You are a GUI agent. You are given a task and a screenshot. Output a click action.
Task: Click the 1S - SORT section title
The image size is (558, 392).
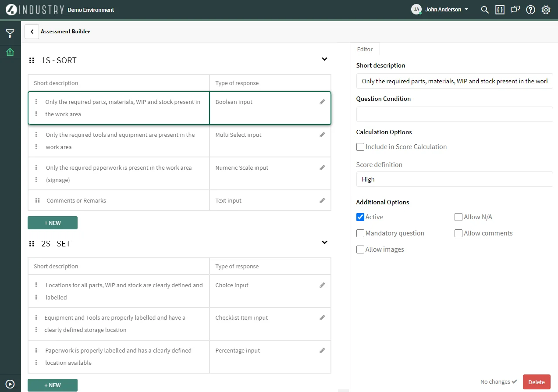click(59, 61)
